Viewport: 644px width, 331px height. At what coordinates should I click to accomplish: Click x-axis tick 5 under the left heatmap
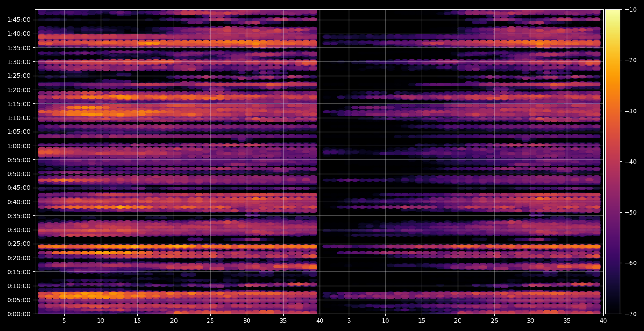pyautogui.click(x=64, y=321)
